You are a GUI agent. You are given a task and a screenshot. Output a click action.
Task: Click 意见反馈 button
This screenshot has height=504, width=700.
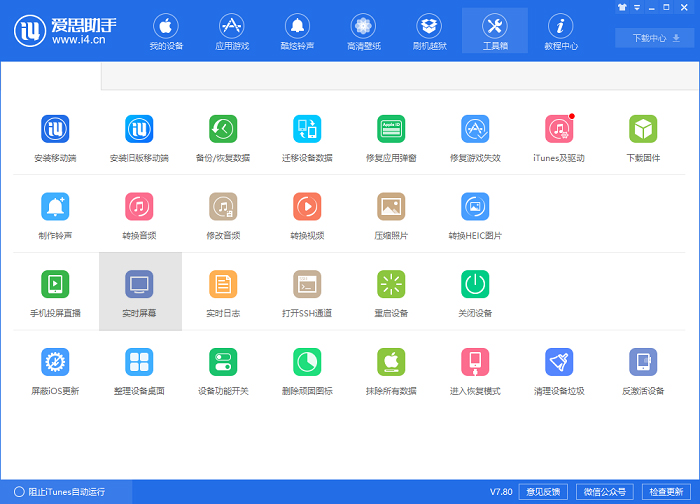pyautogui.click(x=543, y=492)
